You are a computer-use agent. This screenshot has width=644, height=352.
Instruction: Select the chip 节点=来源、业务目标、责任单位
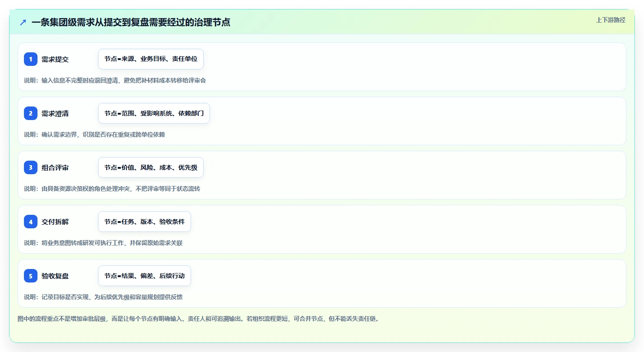(151, 59)
